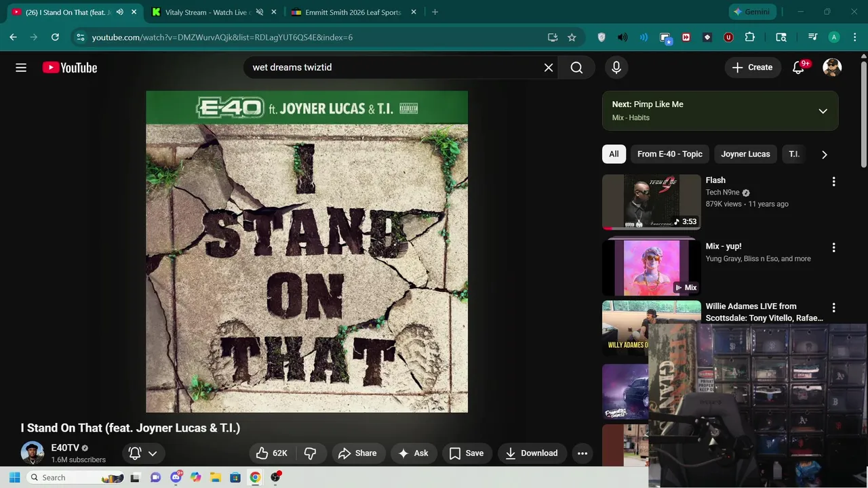Bookmark this page with the star
The height and width of the screenshot is (488, 868).
[x=572, y=37]
